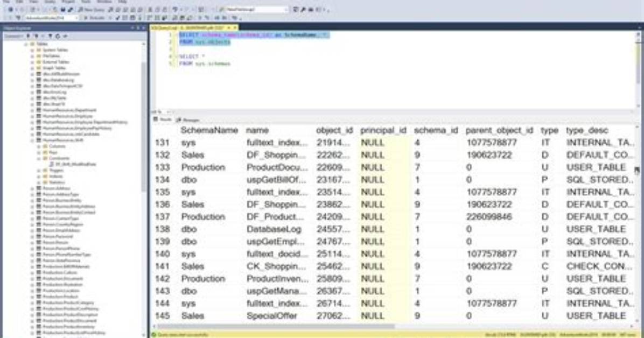
Task: Select the HumanResources.Department table
Action: 69,110
